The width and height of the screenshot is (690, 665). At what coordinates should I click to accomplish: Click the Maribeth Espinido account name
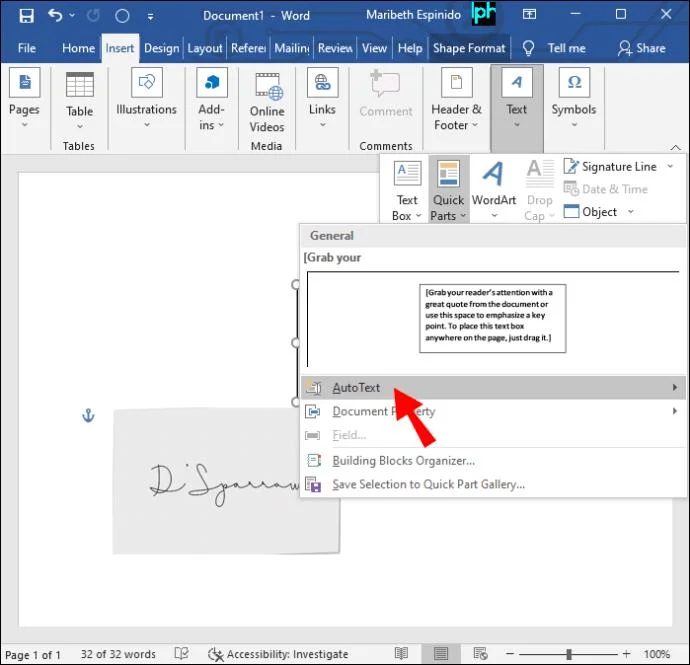pos(413,15)
